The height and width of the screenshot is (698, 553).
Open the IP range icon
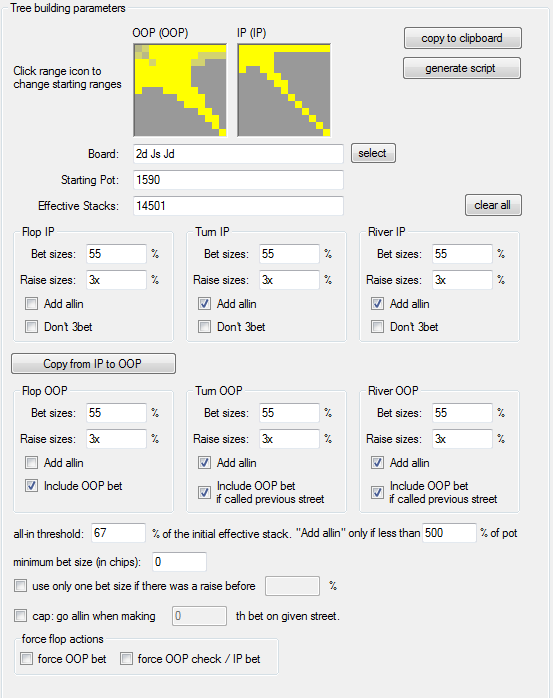(285, 90)
